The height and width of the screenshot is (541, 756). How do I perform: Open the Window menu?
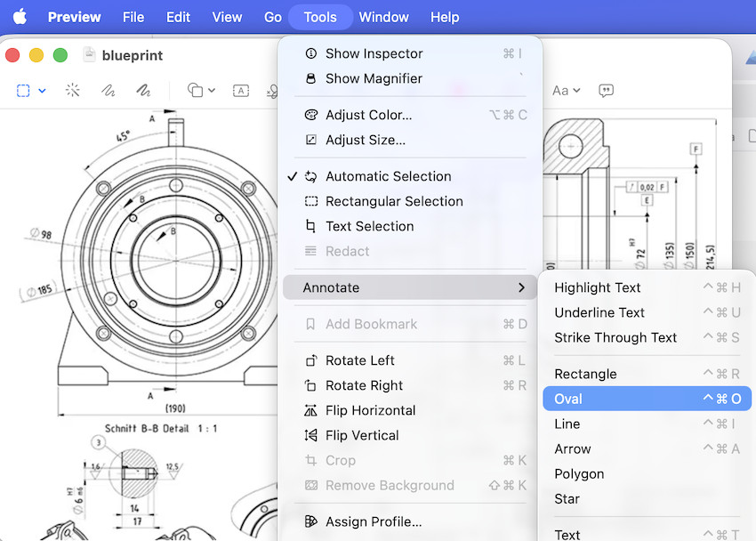point(384,17)
